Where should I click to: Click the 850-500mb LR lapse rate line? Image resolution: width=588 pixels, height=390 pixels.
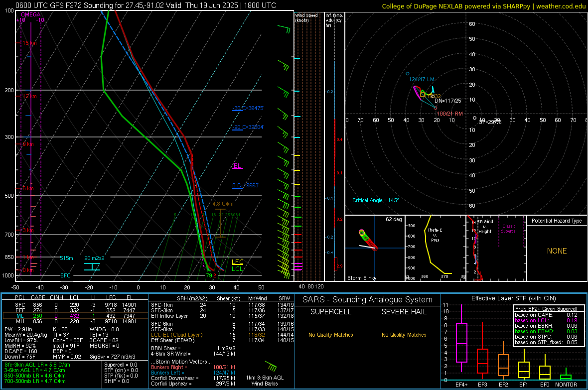coord(35,376)
